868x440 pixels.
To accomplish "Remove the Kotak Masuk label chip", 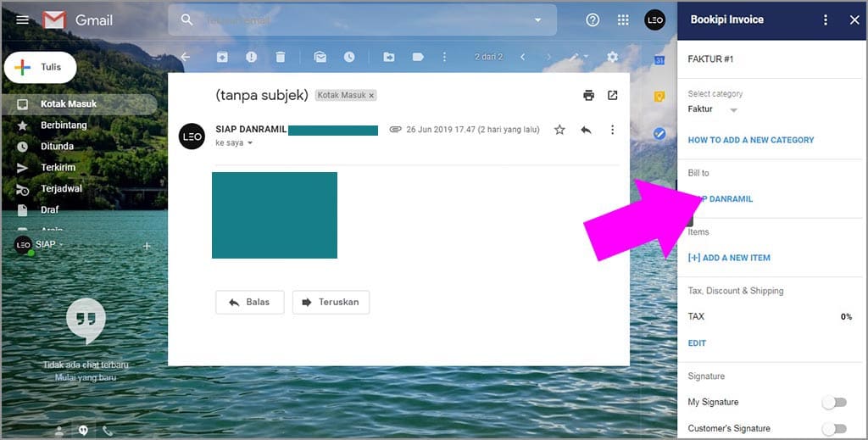I will tap(371, 96).
